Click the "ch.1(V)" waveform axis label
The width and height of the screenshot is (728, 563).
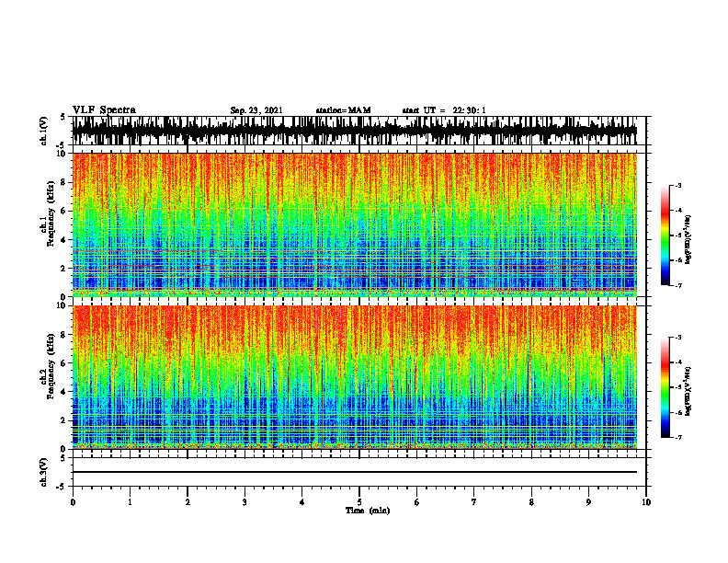pyautogui.click(x=44, y=131)
